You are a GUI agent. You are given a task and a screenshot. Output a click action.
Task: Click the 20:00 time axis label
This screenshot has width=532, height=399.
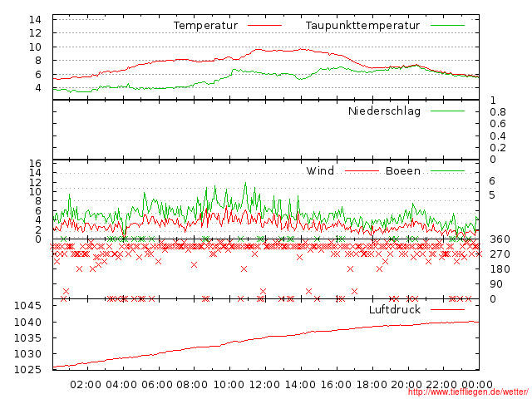406,385
